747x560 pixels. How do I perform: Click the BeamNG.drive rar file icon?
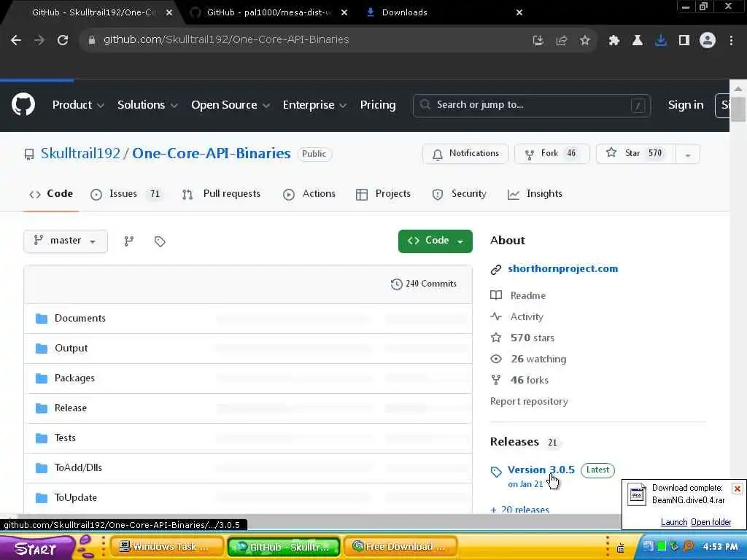pos(636,494)
